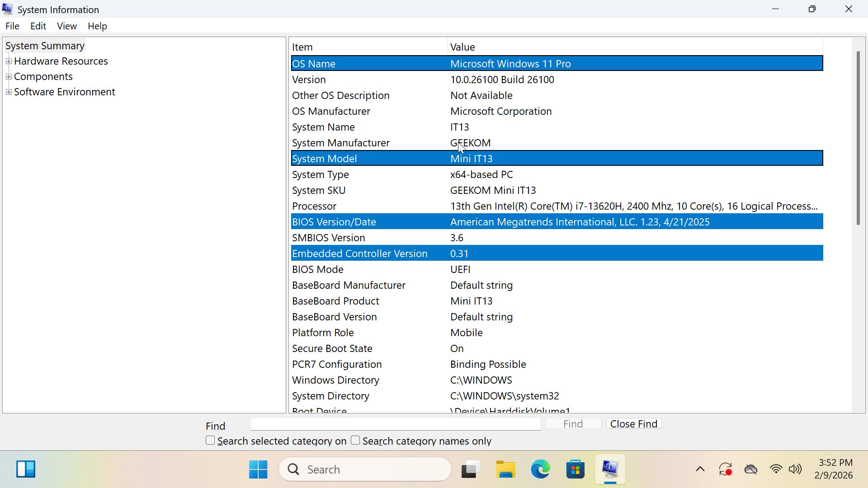868x488 pixels.
Task: Click the System Information taskbar icon
Action: pyautogui.click(x=610, y=469)
